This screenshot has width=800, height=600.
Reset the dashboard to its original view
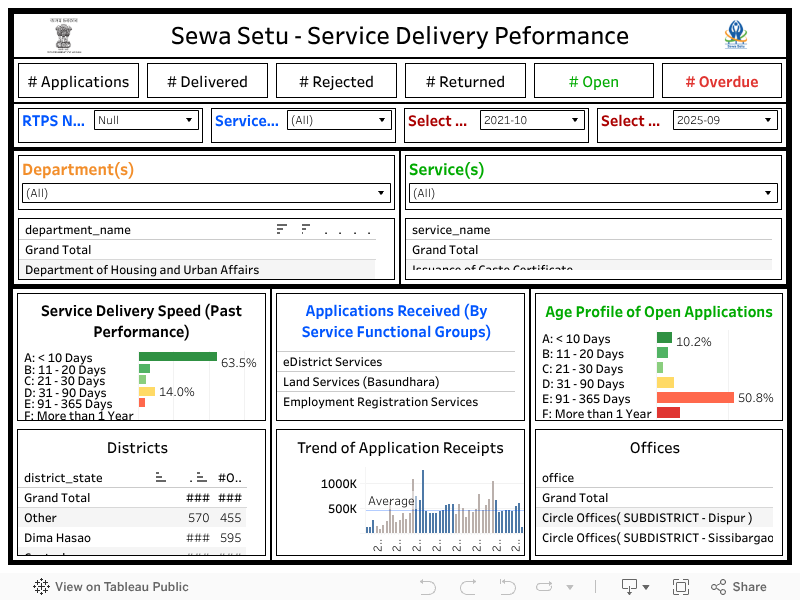click(x=507, y=586)
